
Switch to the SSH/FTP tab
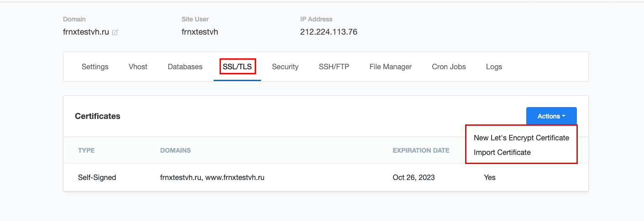tap(334, 67)
